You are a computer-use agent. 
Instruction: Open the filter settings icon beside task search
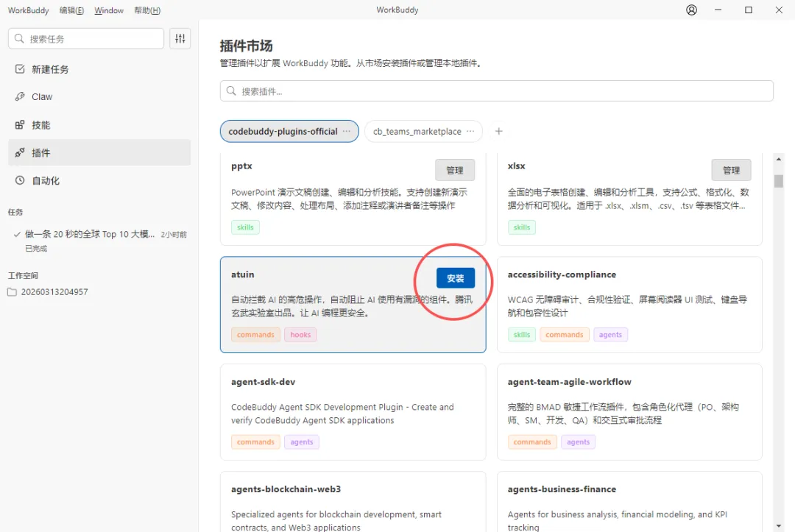(180, 38)
